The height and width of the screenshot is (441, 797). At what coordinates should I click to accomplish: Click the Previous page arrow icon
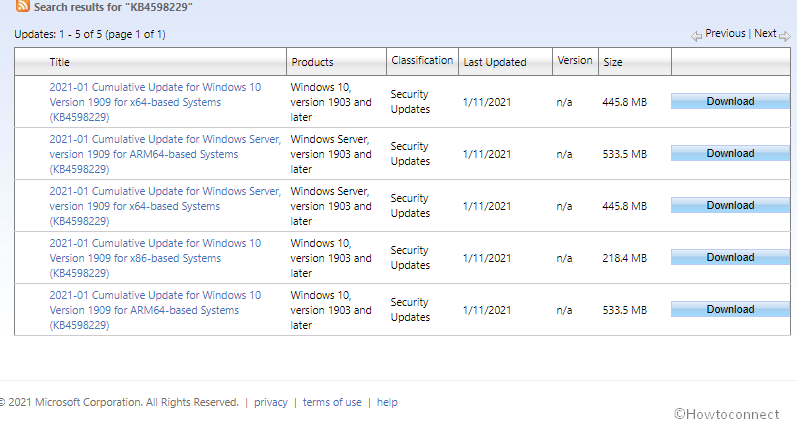coord(697,35)
